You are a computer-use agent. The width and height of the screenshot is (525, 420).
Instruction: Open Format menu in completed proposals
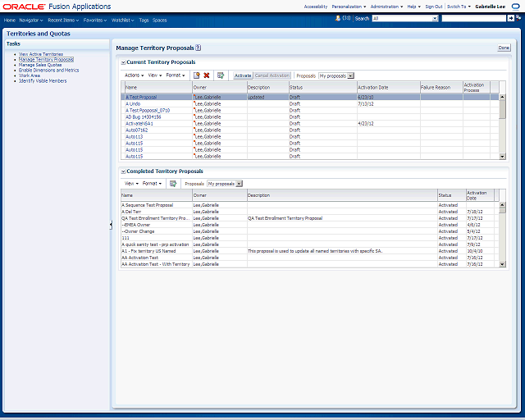[152, 184]
